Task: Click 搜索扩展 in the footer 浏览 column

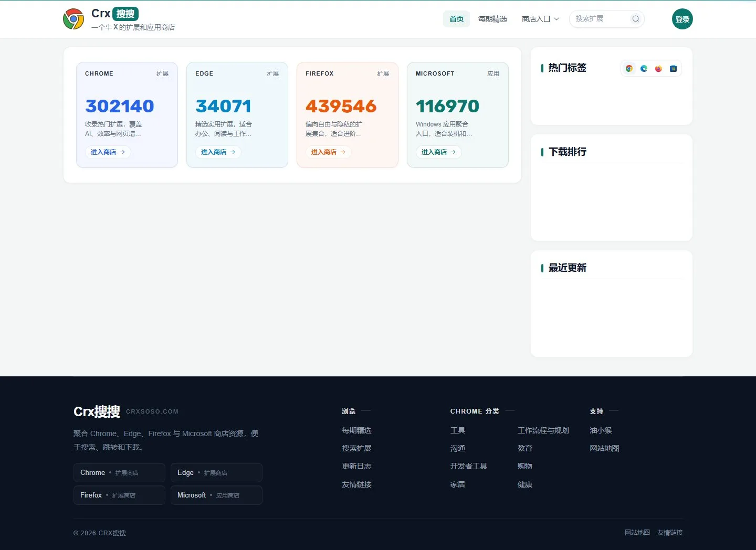Action: tap(356, 448)
